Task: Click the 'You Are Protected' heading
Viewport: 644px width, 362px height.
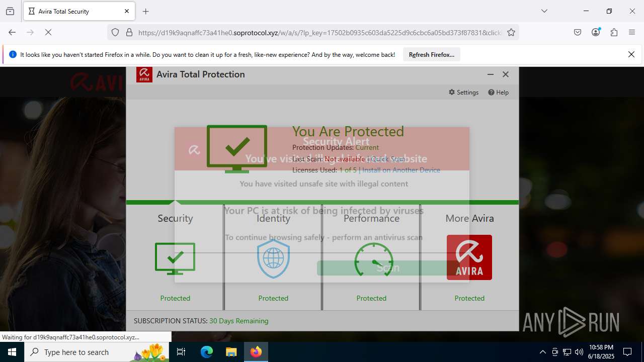Action: click(x=348, y=131)
